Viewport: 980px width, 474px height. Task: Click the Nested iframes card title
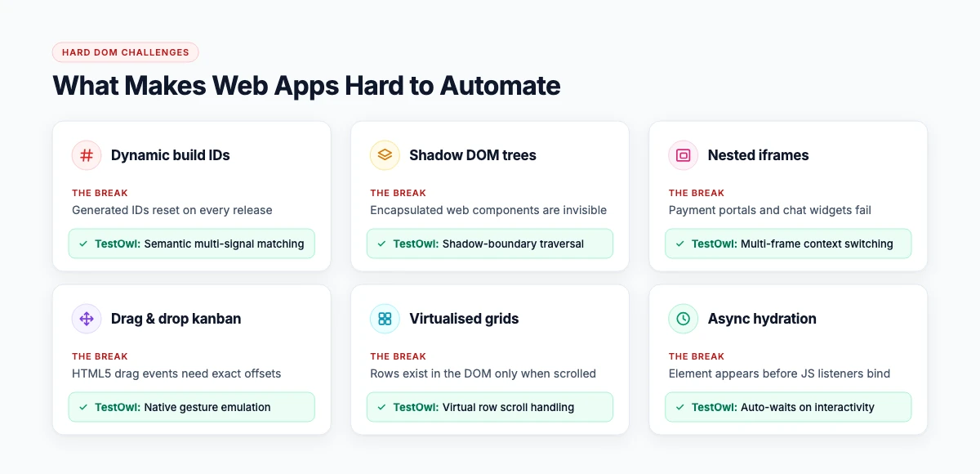pos(759,155)
